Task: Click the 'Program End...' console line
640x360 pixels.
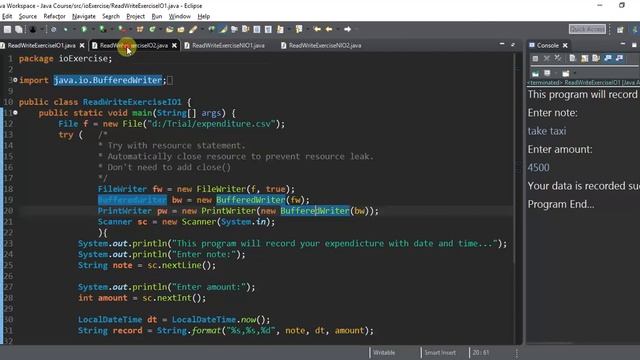Action: [561, 204]
